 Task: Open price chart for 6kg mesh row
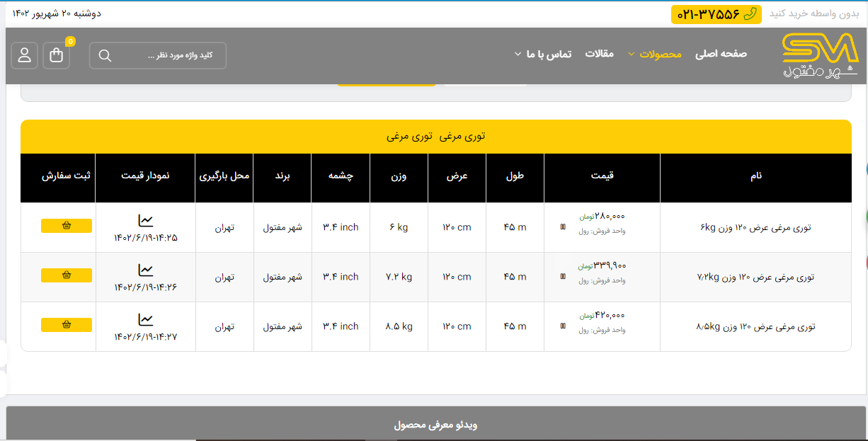145,221
